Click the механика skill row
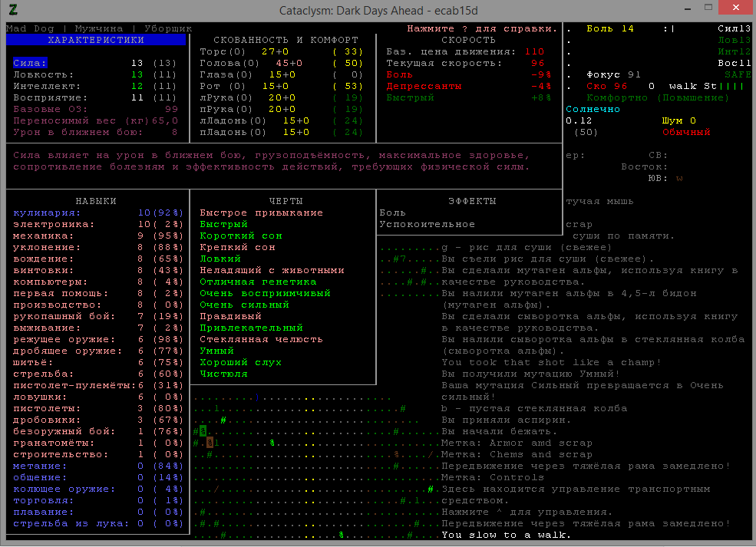 coord(98,236)
